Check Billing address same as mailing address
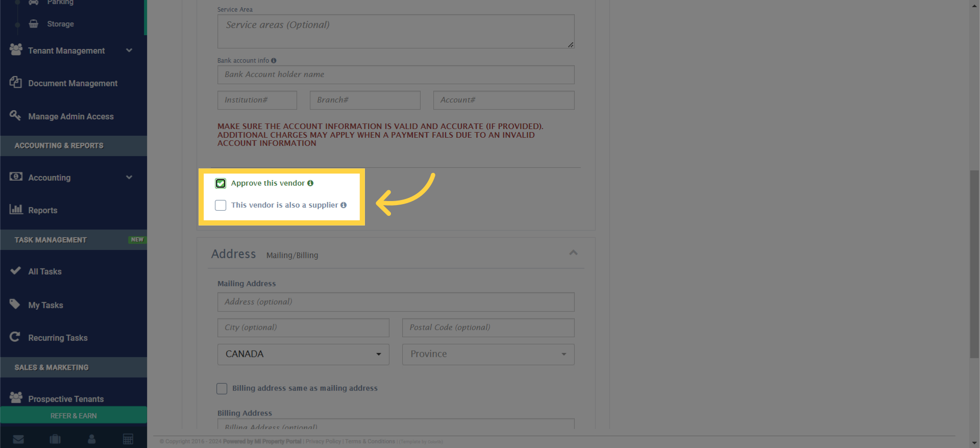 point(222,388)
